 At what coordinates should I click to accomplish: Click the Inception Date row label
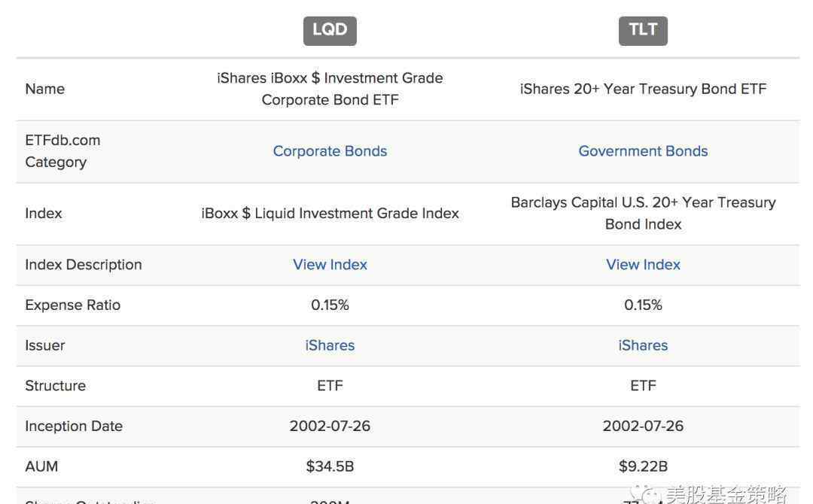point(74,427)
